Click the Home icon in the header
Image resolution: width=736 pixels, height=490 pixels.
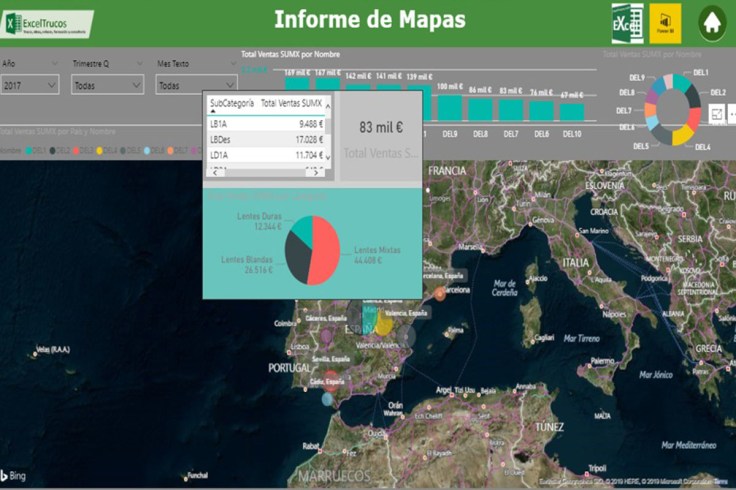(712, 23)
